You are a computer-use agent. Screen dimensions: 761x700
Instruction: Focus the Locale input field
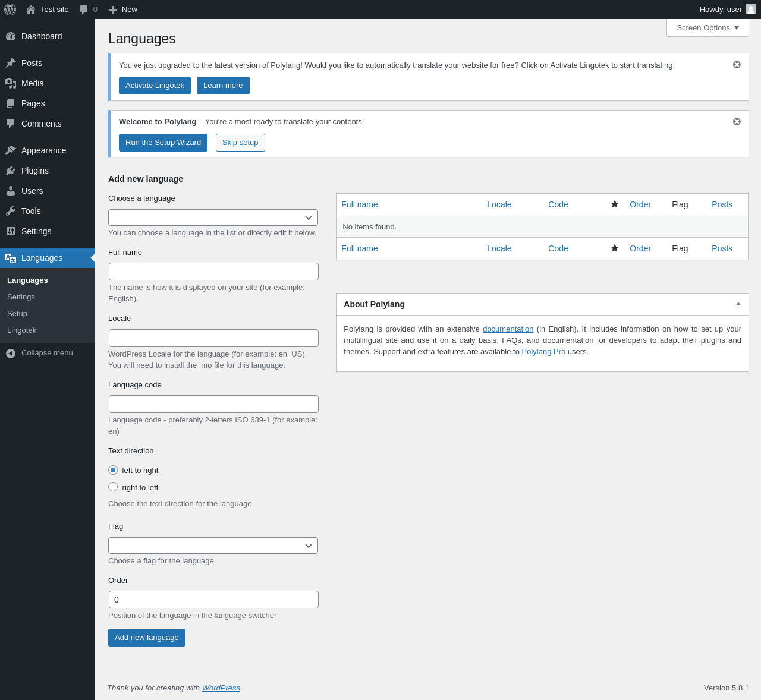coord(213,338)
